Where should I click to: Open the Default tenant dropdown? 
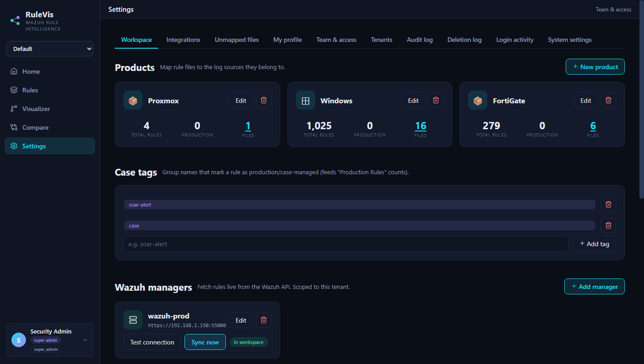tap(50, 49)
